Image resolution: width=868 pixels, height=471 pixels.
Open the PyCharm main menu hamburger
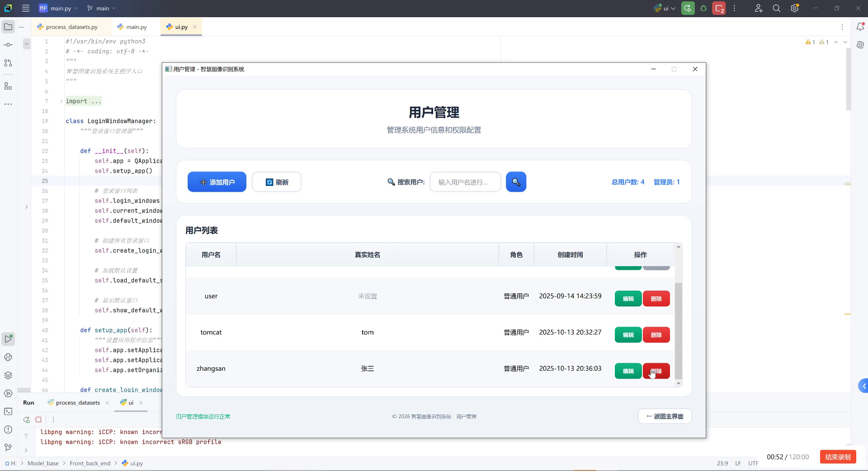point(26,8)
